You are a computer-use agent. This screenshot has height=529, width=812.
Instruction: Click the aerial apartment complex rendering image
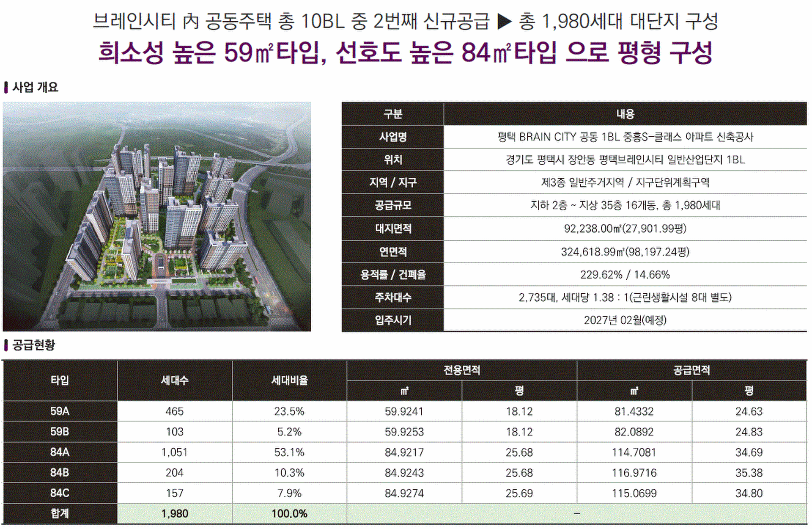click(x=157, y=217)
